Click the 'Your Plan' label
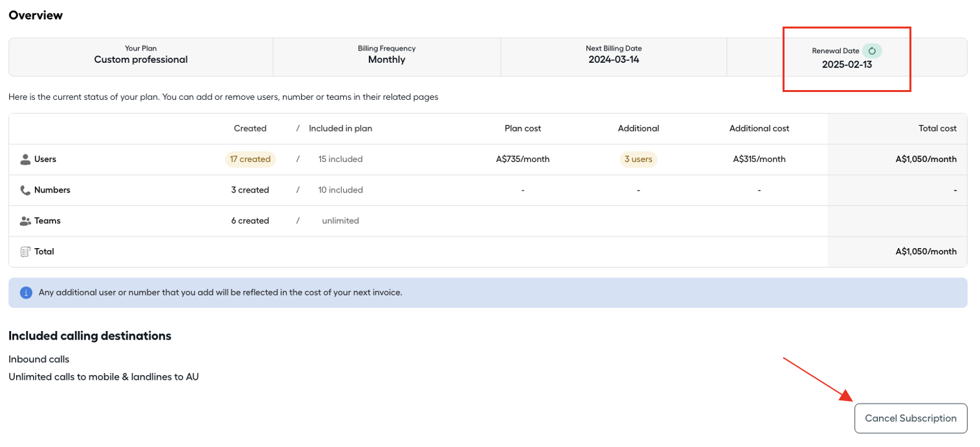980x447 pixels. pos(140,48)
